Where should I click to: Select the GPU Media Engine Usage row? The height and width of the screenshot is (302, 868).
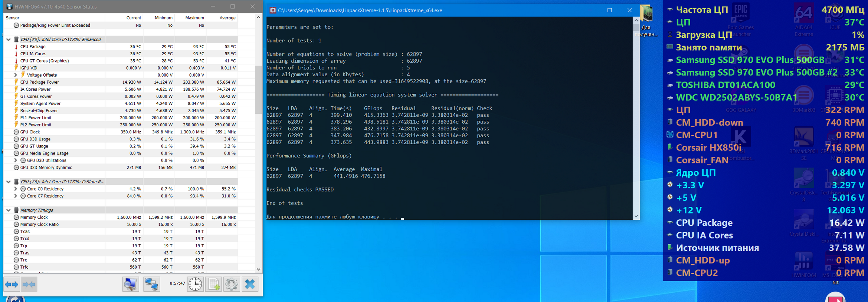tap(121, 153)
